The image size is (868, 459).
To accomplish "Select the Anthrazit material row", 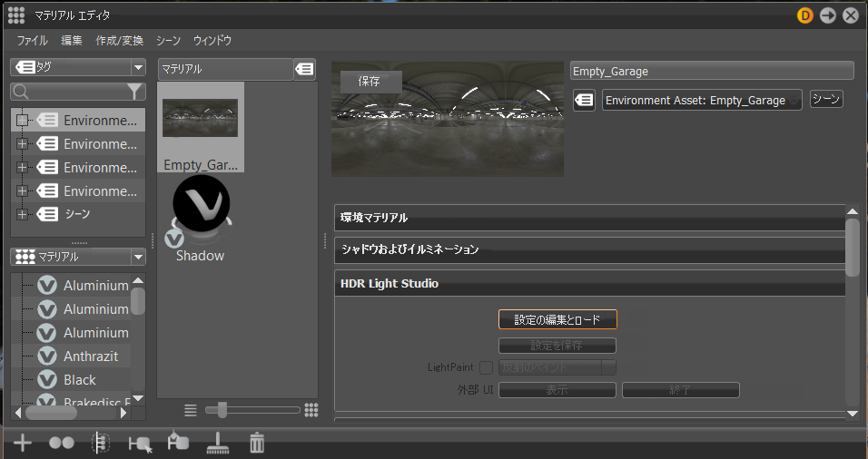I will coord(71,356).
